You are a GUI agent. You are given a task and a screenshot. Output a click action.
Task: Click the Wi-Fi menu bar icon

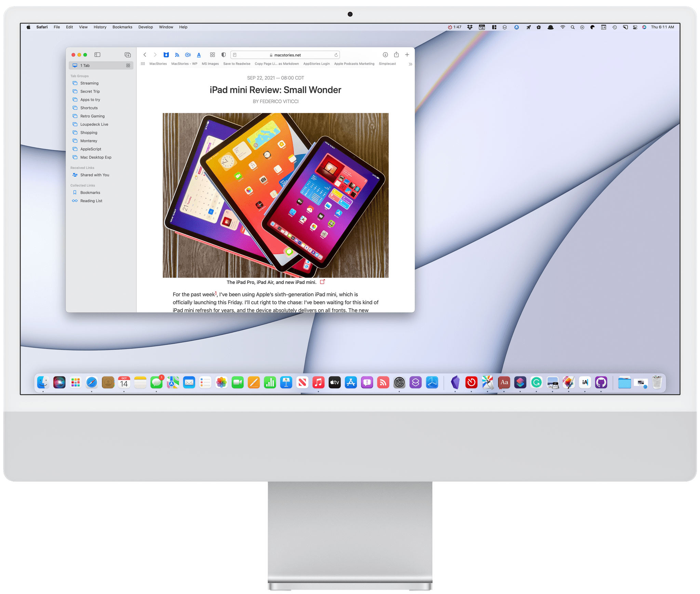563,27
